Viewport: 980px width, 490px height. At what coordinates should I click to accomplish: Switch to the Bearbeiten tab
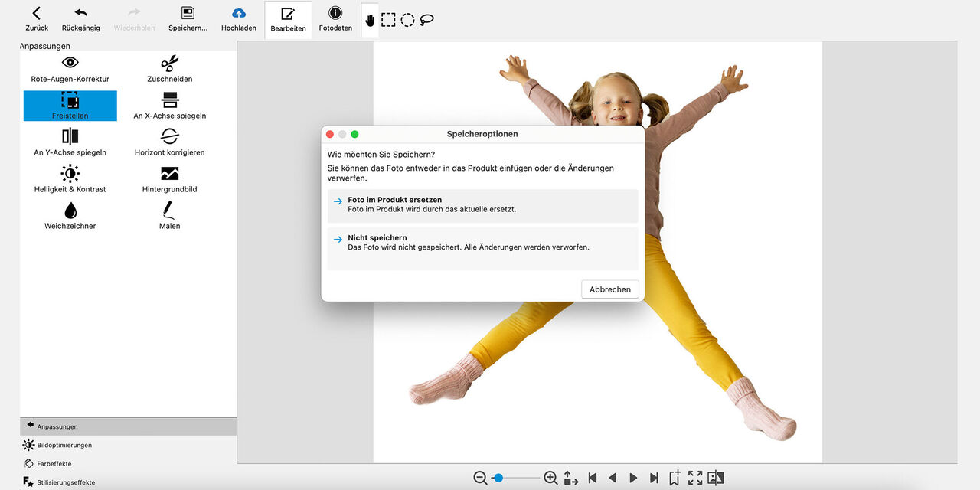pos(288,20)
